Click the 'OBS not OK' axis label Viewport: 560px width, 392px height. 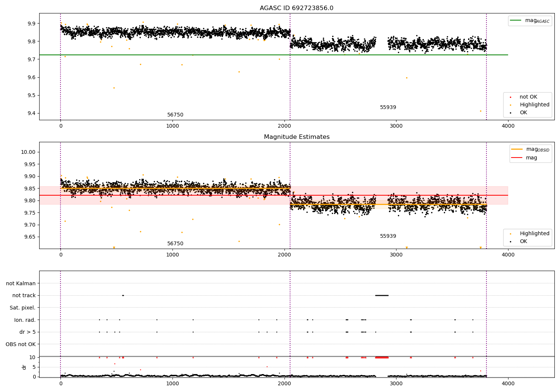(21, 344)
